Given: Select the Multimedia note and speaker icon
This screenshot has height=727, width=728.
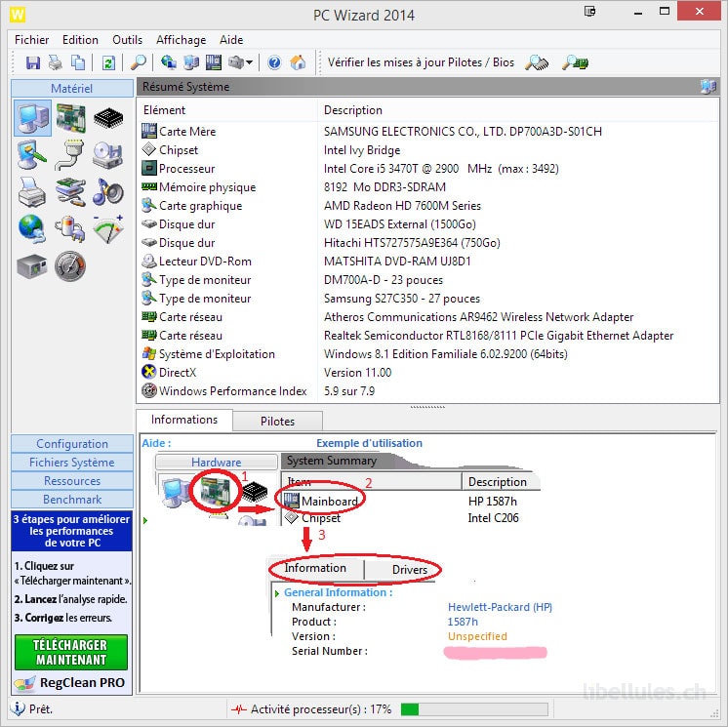Looking at the screenshot, I should coord(107,191).
